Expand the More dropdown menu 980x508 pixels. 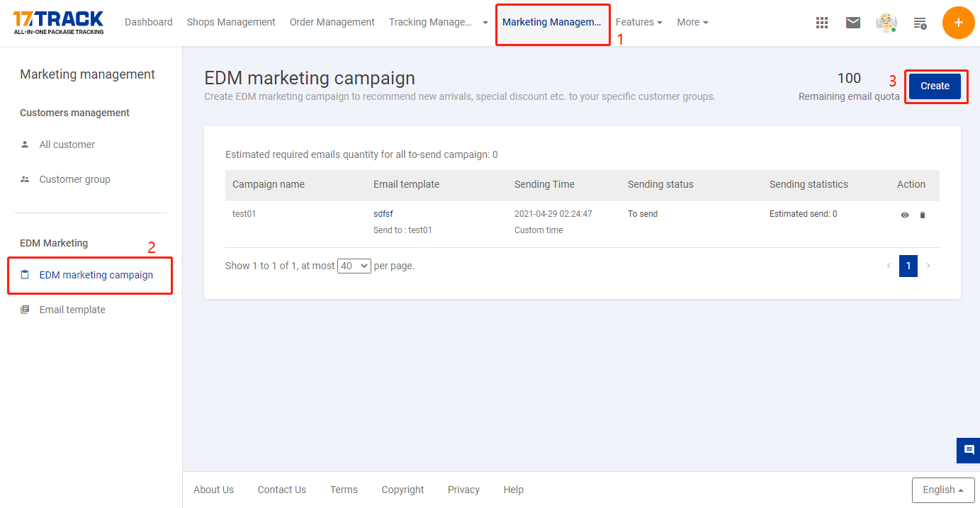(692, 22)
